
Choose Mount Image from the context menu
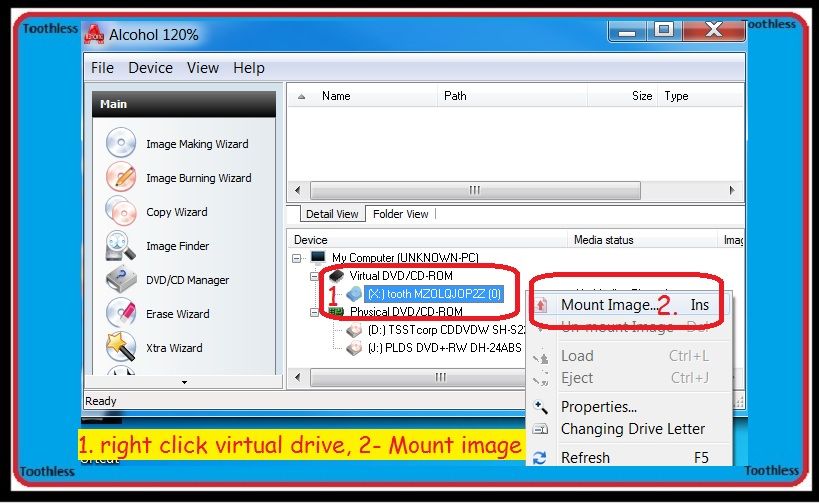(x=630, y=304)
